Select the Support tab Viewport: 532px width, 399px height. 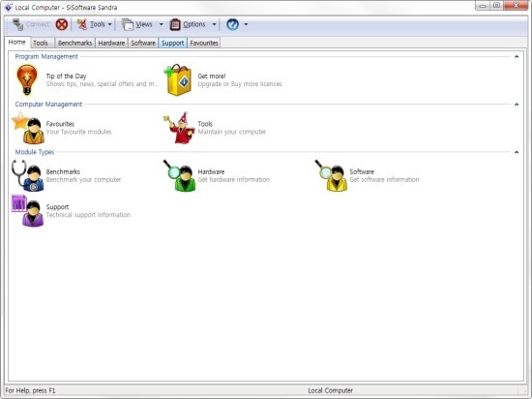click(173, 43)
